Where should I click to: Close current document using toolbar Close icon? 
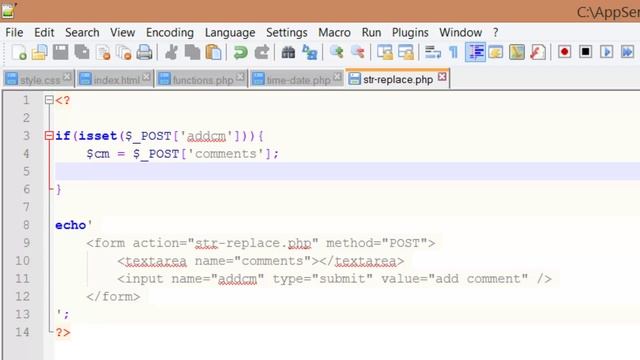(103, 53)
